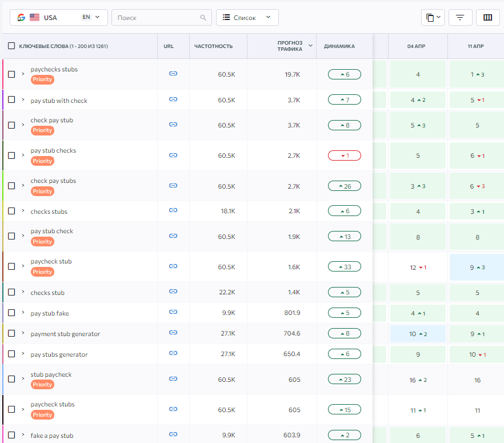This screenshot has height=443, width=504.
Task: Open the USA EN region dropdown
Action: [58, 17]
